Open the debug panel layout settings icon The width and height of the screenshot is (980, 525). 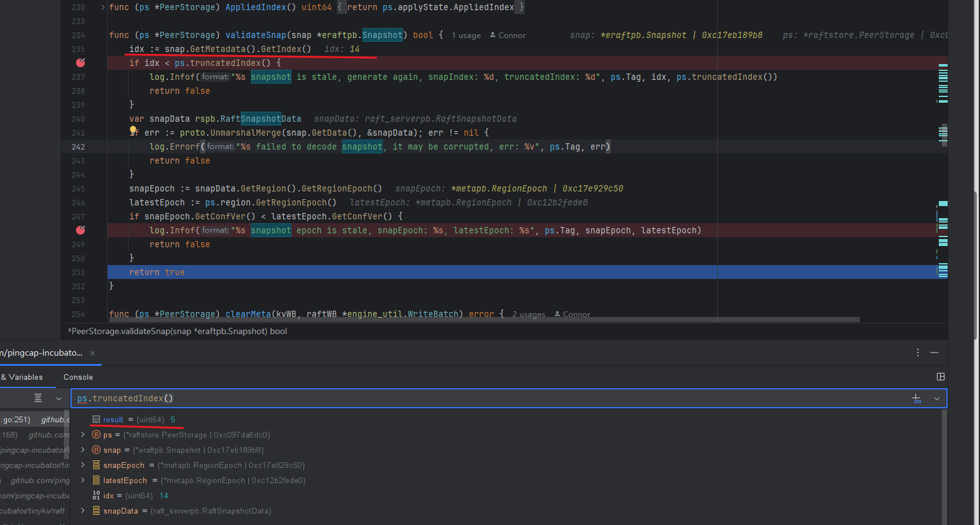pyautogui.click(x=941, y=377)
